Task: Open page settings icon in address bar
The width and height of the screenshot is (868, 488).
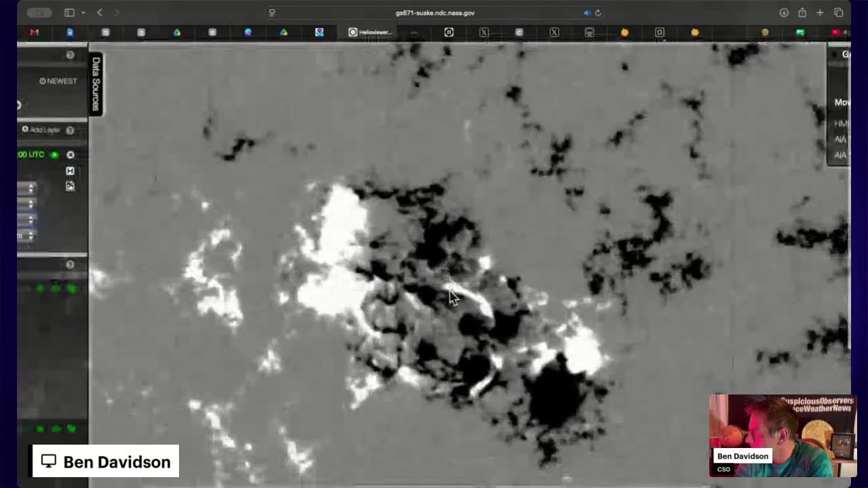Action: 272,13
